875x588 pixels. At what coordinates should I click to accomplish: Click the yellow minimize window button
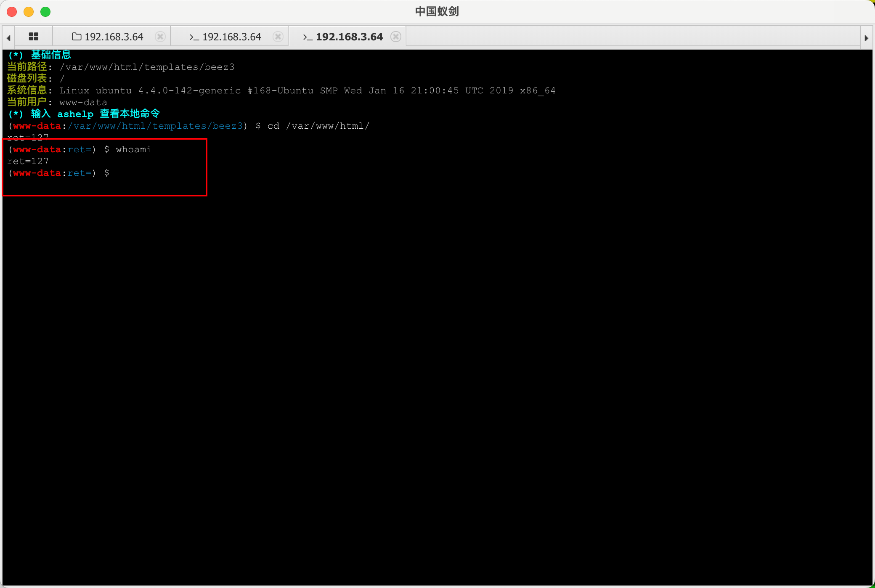(29, 12)
